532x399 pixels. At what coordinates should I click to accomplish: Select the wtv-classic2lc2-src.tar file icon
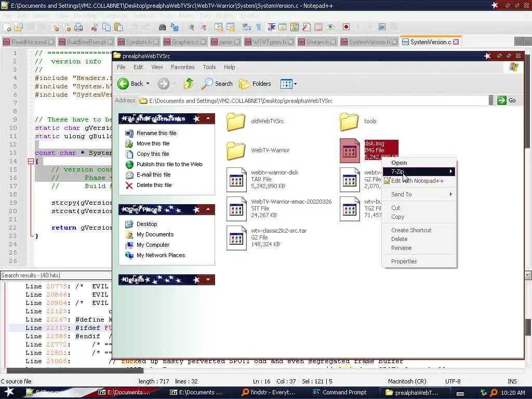[x=236, y=238]
